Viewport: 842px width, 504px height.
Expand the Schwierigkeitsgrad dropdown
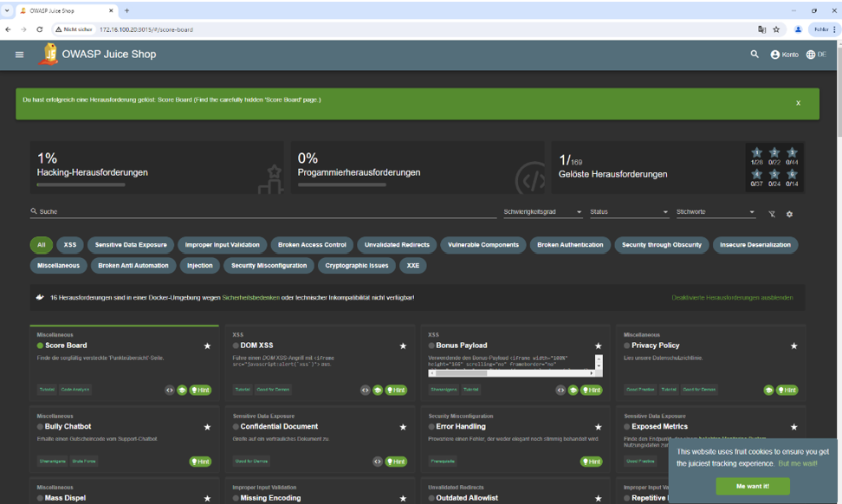coord(542,212)
